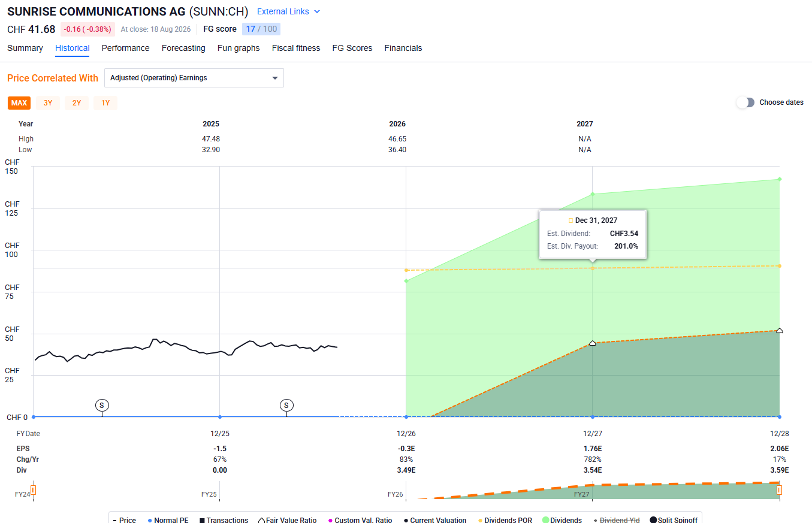Click the Fair Value Ratio triangle at 12/27
Image resolution: width=812 pixels, height=523 pixels.
(593, 343)
